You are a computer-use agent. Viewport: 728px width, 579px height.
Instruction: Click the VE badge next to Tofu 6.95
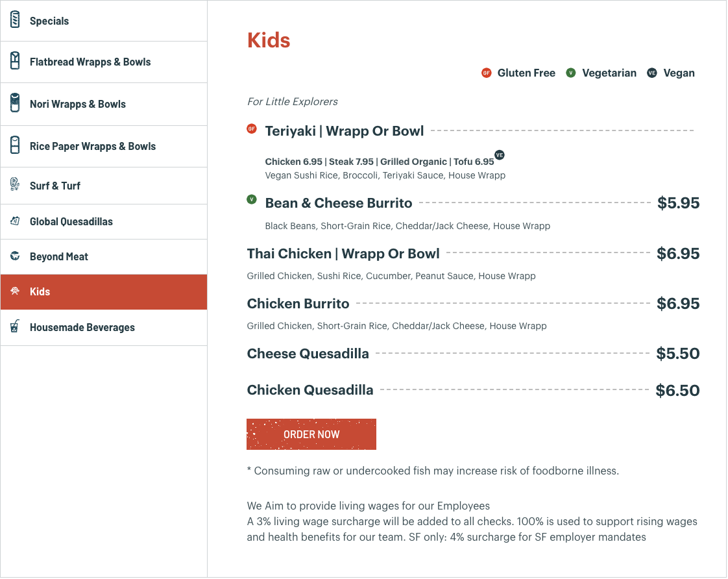(x=499, y=154)
